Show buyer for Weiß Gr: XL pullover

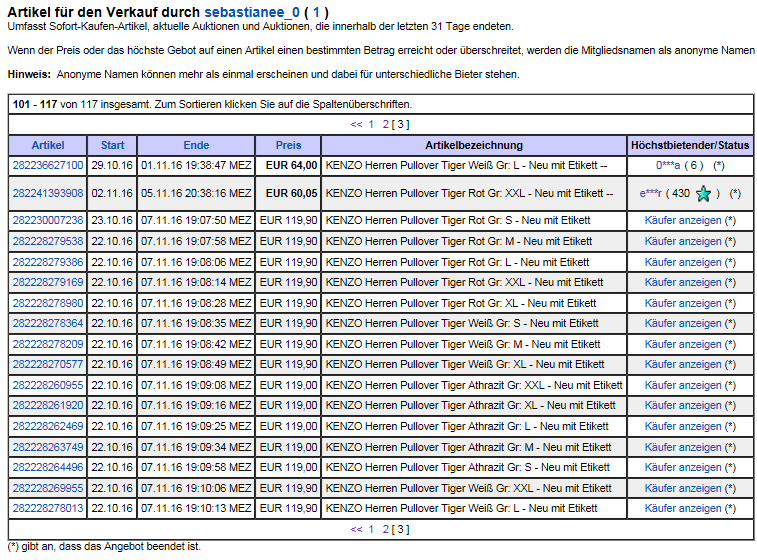tap(683, 364)
